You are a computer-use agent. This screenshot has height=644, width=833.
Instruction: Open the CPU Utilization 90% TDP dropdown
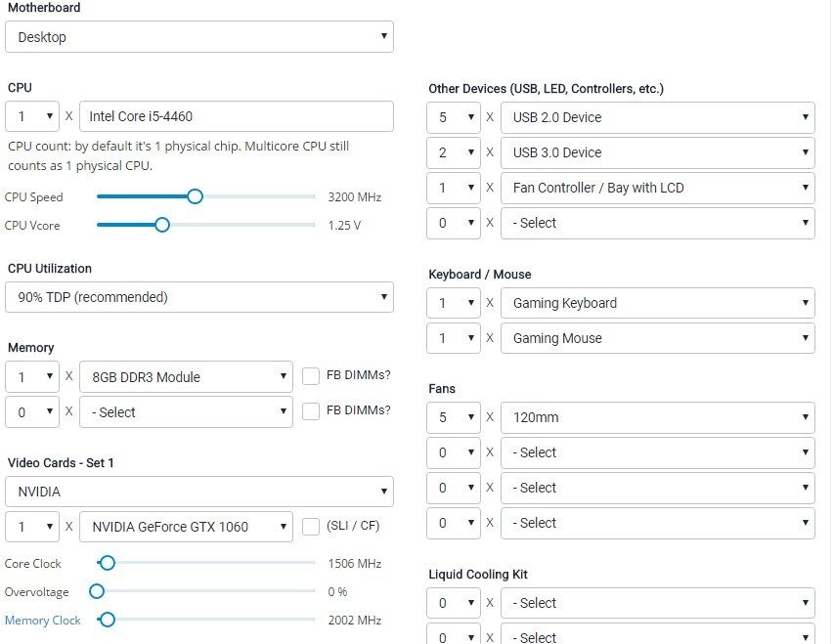(x=199, y=297)
